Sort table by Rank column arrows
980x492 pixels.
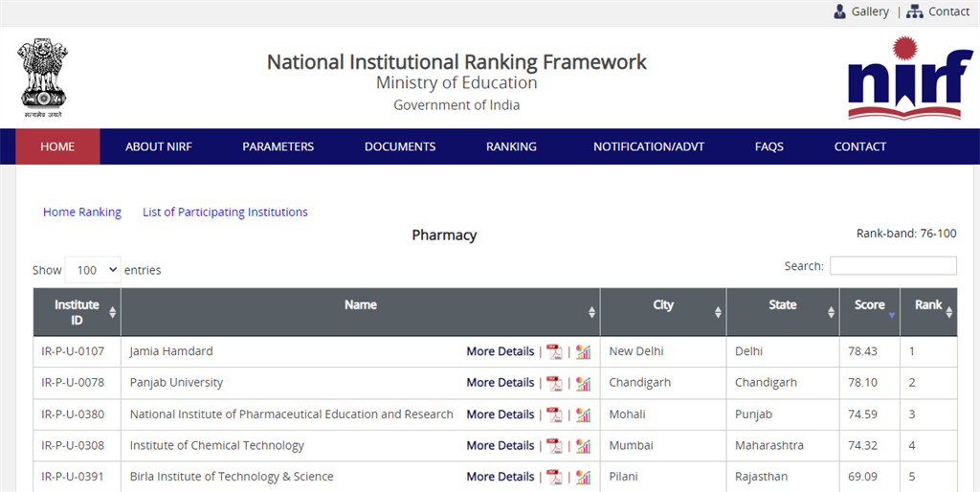pyautogui.click(x=949, y=312)
